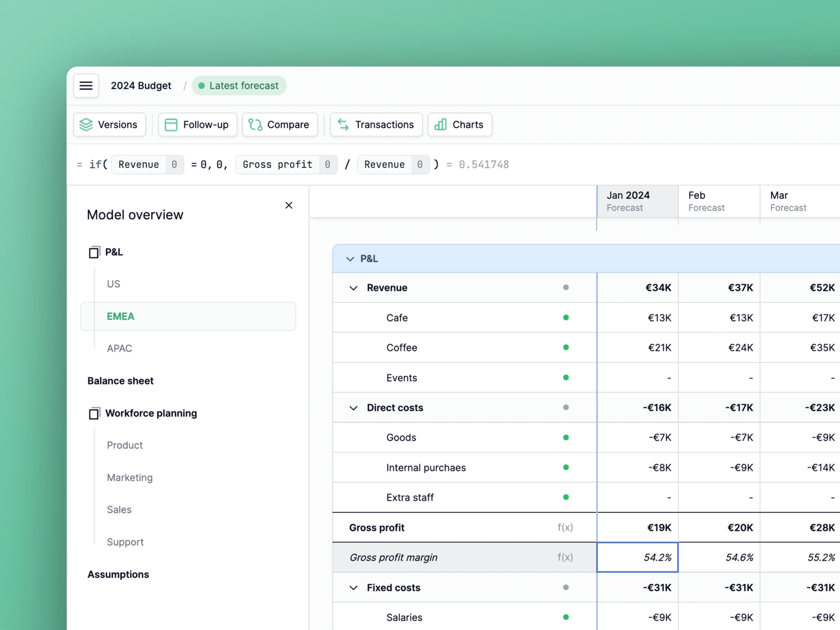Click the Revenue divisor token in formula
The height and width of the screenshot is (630, 840).
point(393,164)
